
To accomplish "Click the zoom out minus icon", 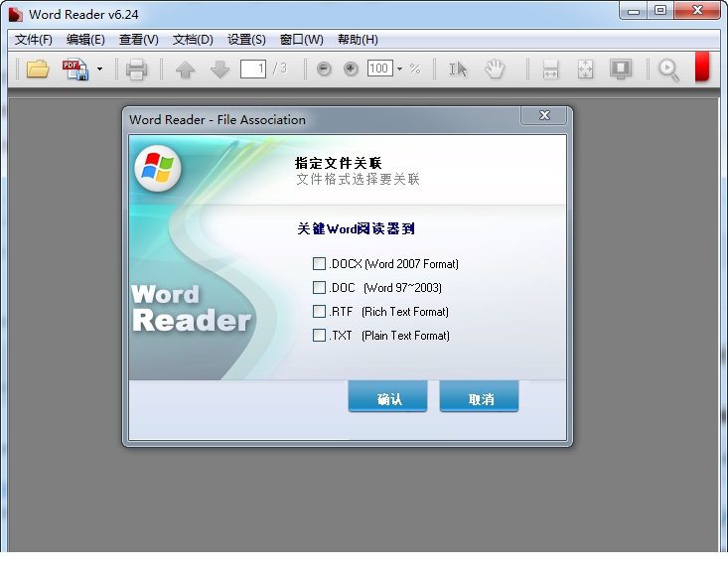I will pos(324,70).
